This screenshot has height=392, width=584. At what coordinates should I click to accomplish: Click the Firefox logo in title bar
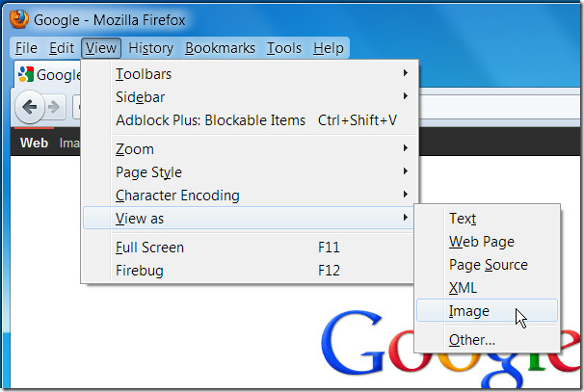click(19, 18)
